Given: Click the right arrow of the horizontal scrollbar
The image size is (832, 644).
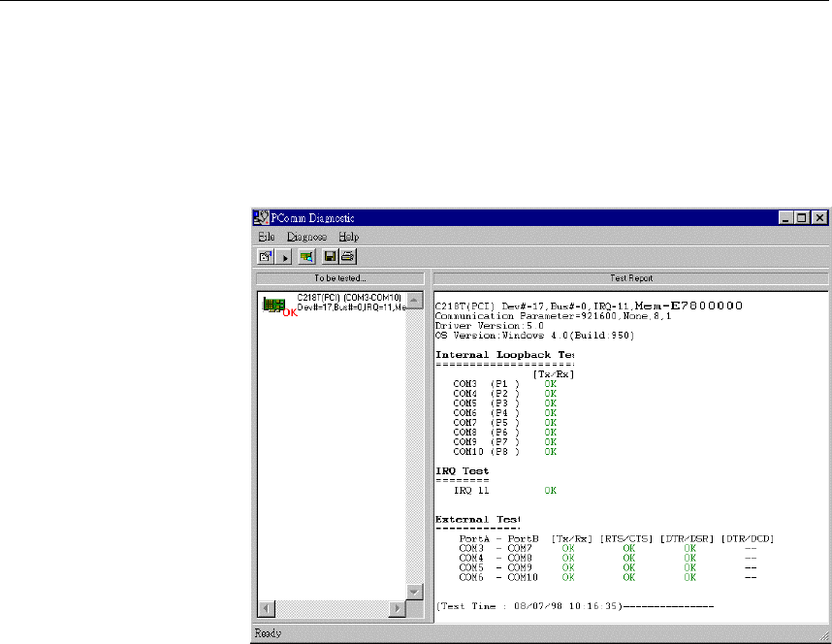Looking at the screenshot, I should [397, 608].
